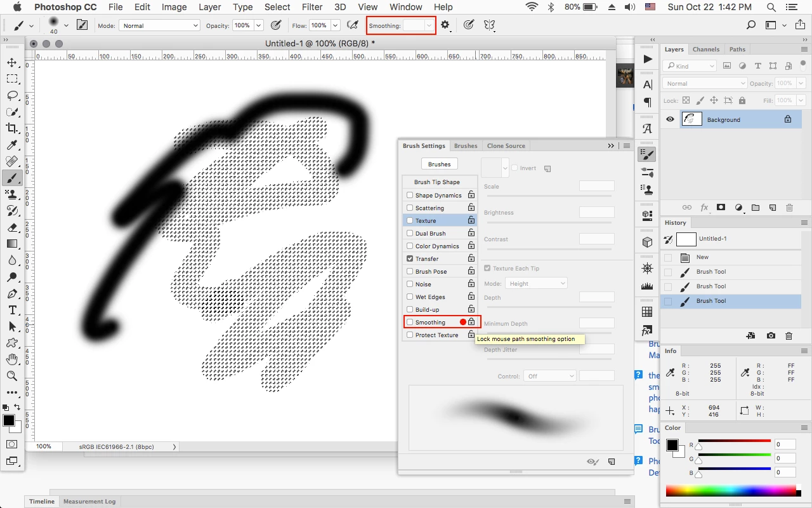This screenshot has width=812, height=508.
Task: Select the Move tool
Action: coord(12,62)
